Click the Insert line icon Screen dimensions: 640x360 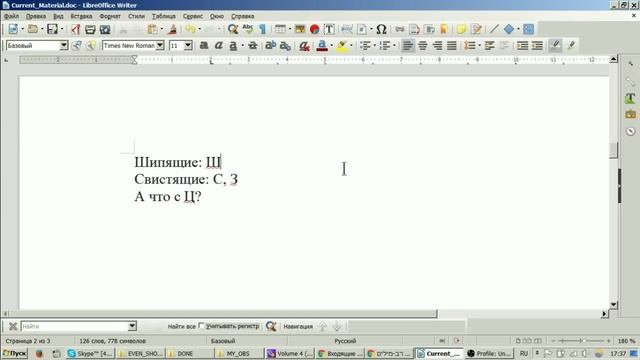pyautogui.click(x=494, y=29)
